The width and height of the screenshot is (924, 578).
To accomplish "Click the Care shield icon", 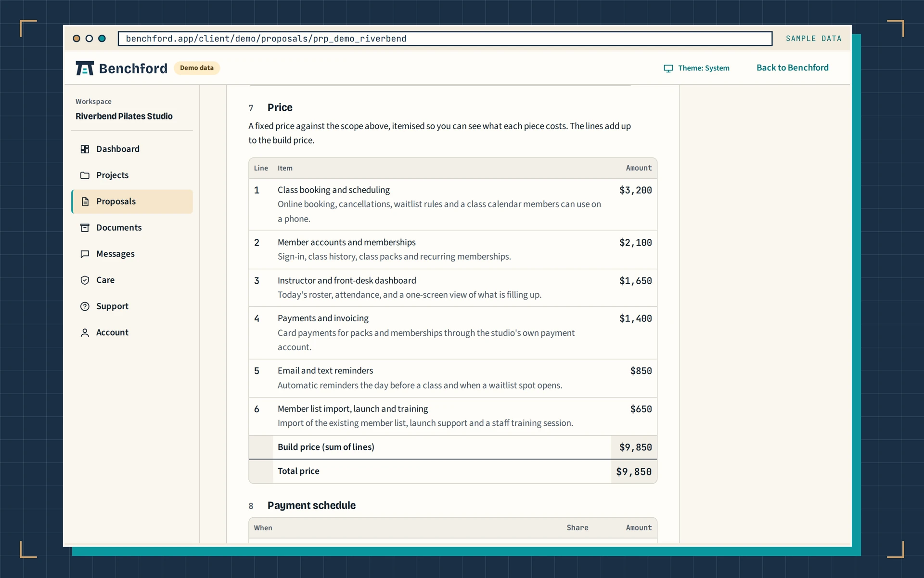I will click(85, 280).
